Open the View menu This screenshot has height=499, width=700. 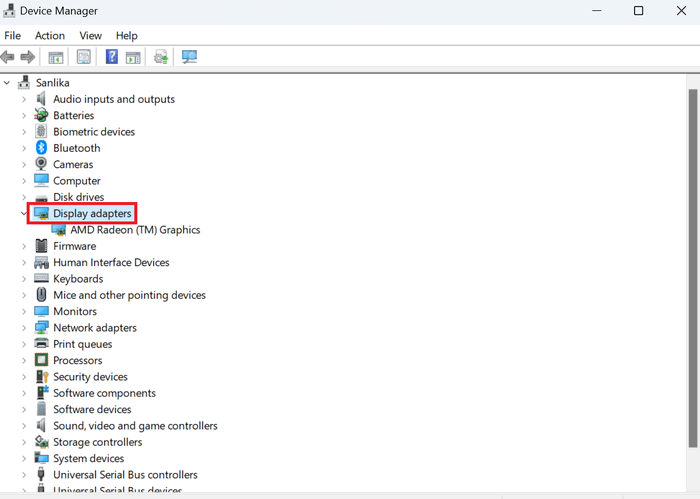91,36
